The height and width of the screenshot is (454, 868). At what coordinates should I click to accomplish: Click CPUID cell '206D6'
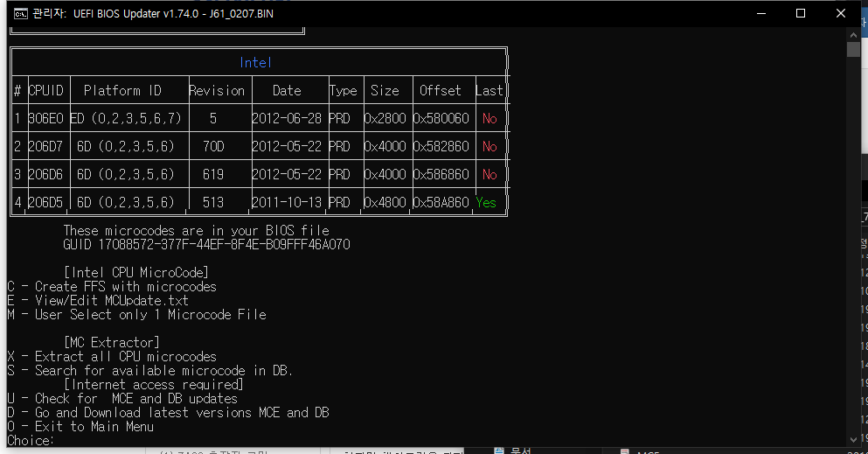tap(46, 174)
